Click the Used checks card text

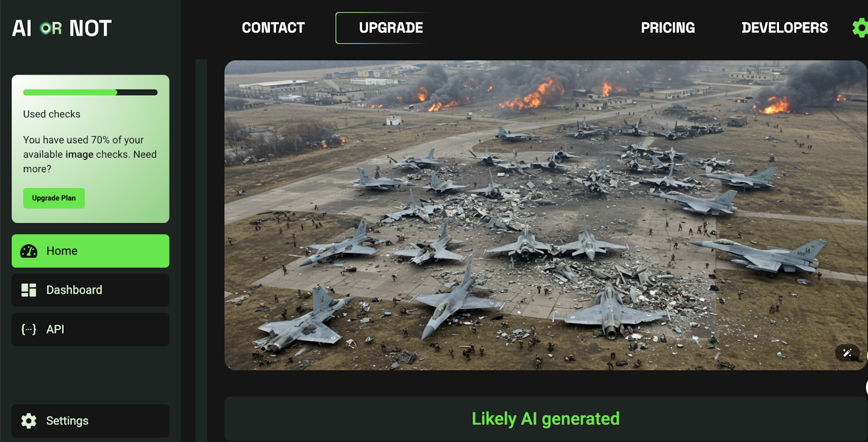(x=52, y=114)
